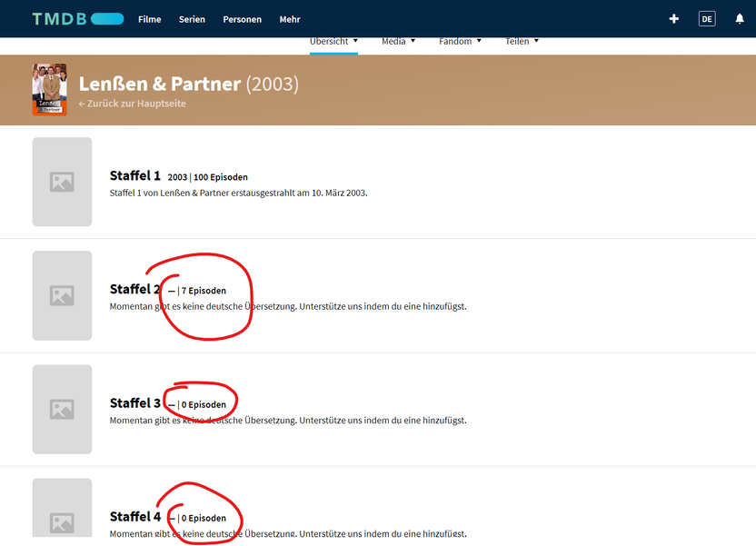
Task: Click the Lenßen & Partner poster thumbnail
Action: click(50, 90)
